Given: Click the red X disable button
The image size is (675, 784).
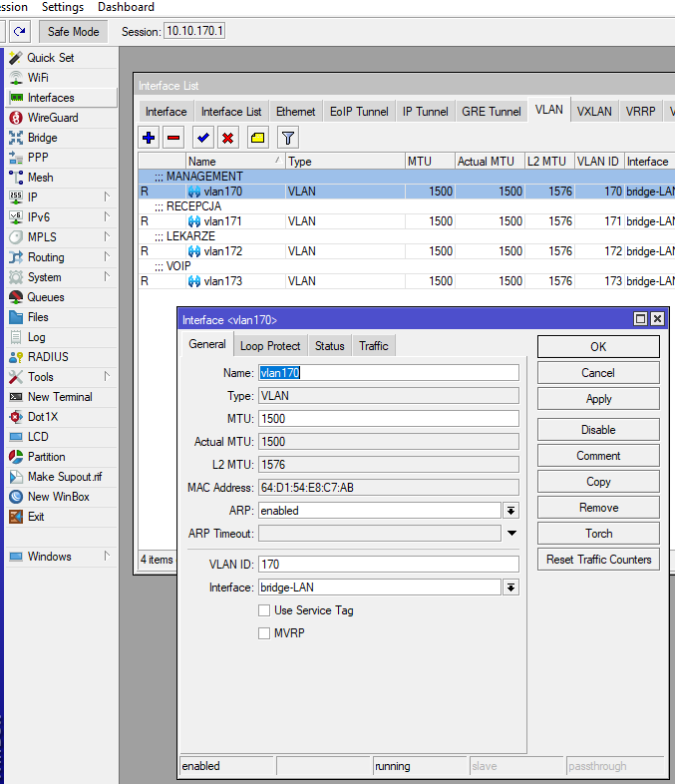Looking at the screenshot, I should [x=228, y=138].
